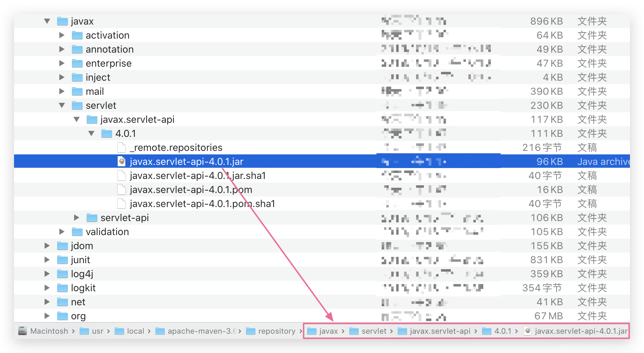Expand the enterprise folder triangle
The image size is (644, 353).
click(62, 63)
